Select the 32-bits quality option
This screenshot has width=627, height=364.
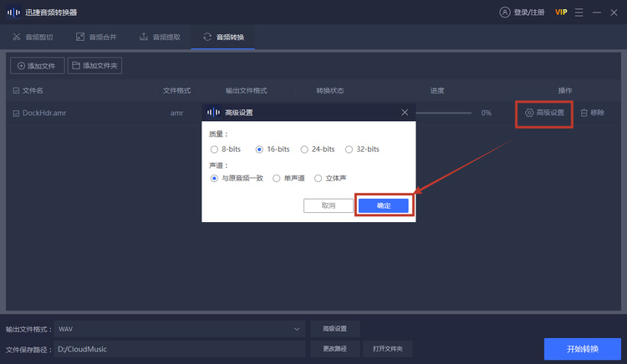[x=362, y=149]
